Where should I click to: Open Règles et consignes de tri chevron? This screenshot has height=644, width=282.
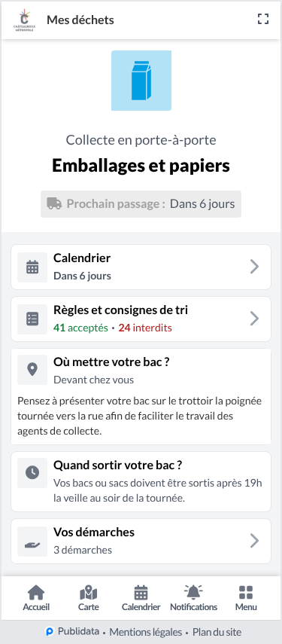pyautogui.click(x=254, y=319)
